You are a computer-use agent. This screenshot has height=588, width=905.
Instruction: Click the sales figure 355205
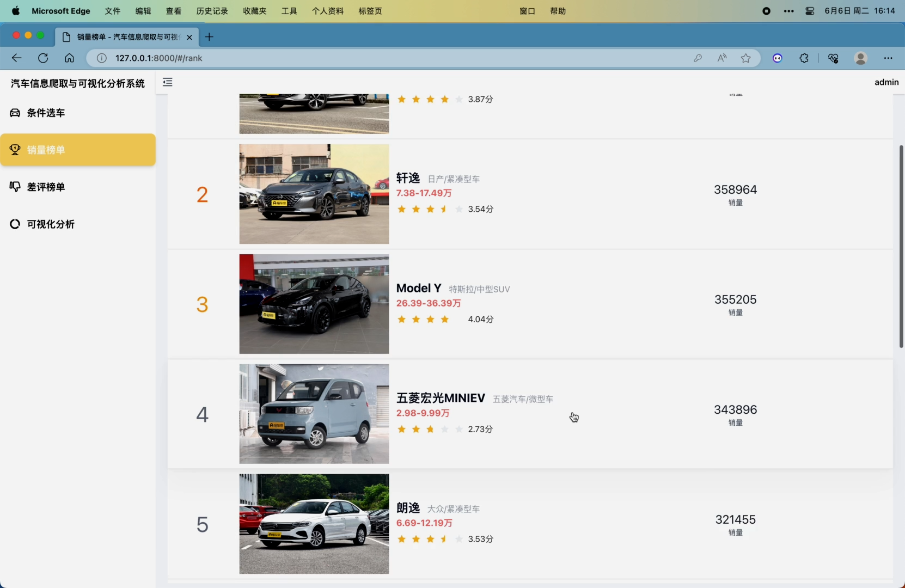[736, 299]
